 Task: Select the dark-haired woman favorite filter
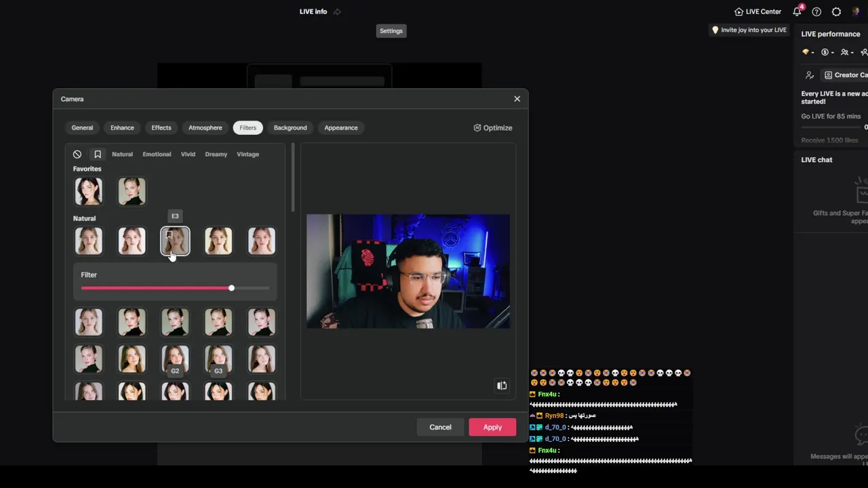click(89, 191)
